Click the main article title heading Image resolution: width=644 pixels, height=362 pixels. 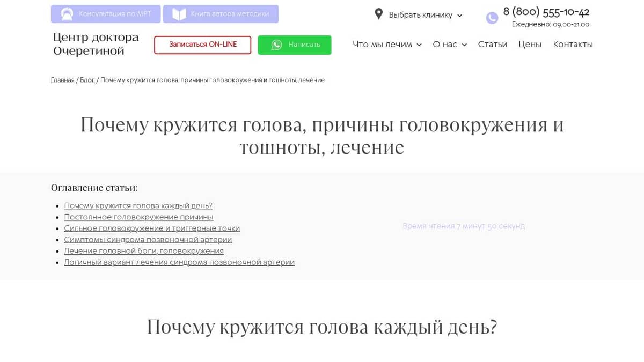click(x=322, y=136)
